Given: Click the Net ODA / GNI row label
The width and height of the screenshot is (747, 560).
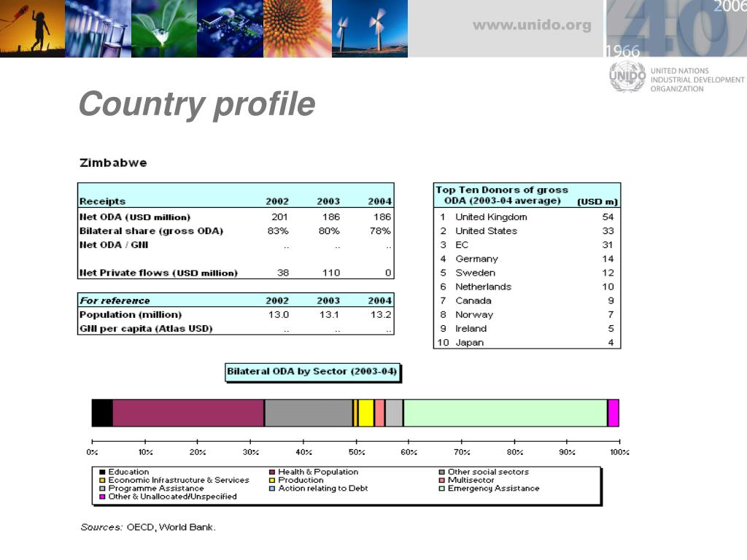Looking at the screenshot, I should 114,245.
